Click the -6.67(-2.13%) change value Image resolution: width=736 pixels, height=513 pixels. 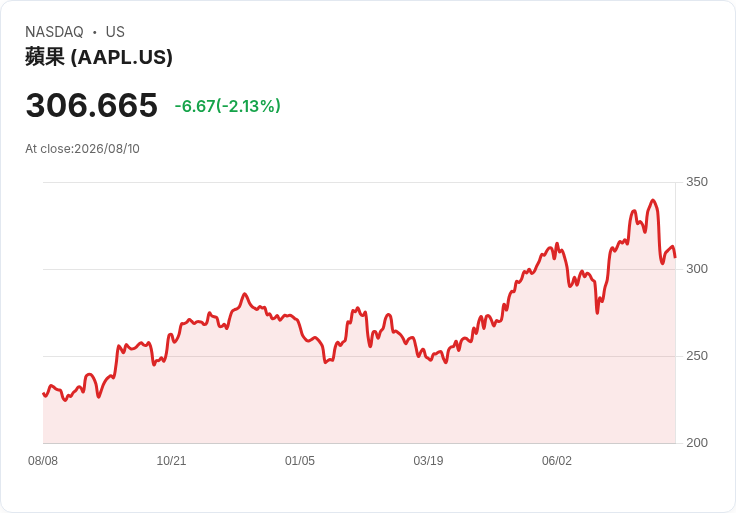(228, 106)
